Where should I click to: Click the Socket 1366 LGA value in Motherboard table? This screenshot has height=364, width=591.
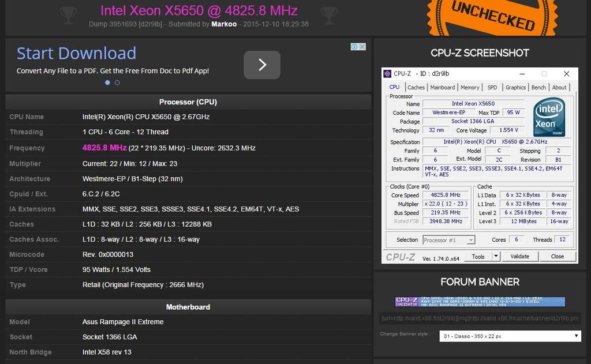point(110,337)
